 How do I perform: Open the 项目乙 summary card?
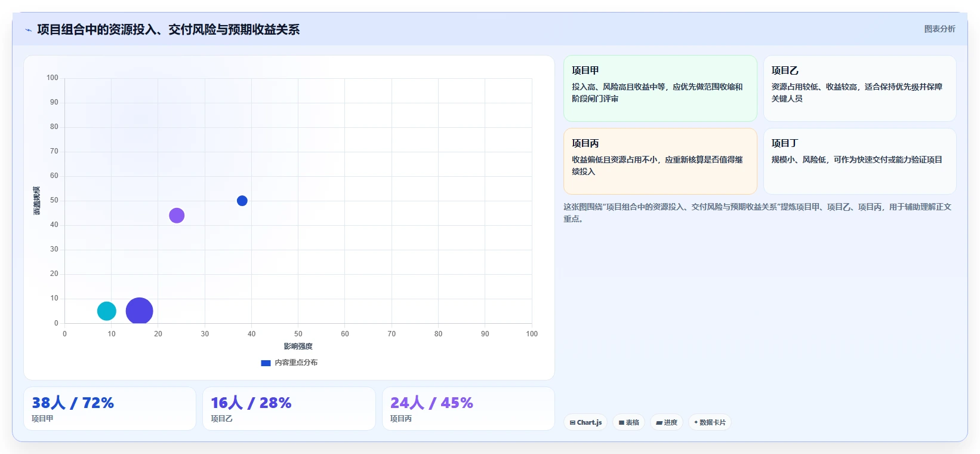click(859, 88)
